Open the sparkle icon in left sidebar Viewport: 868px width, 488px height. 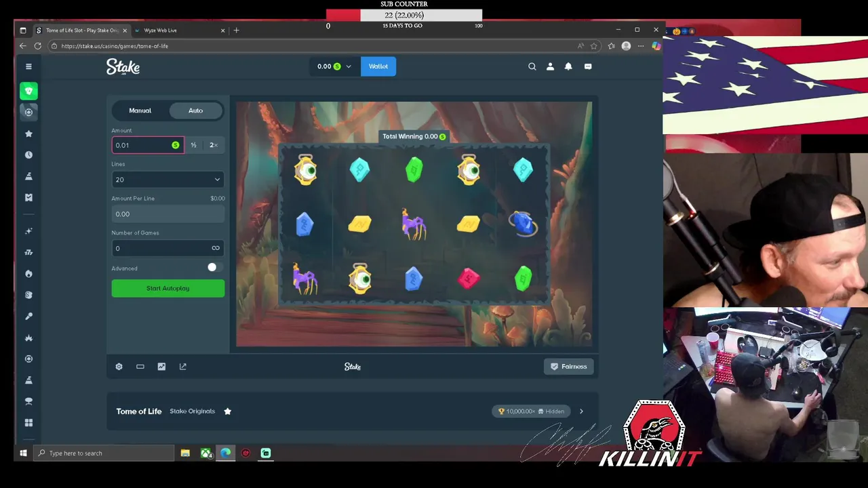[28, 231]
